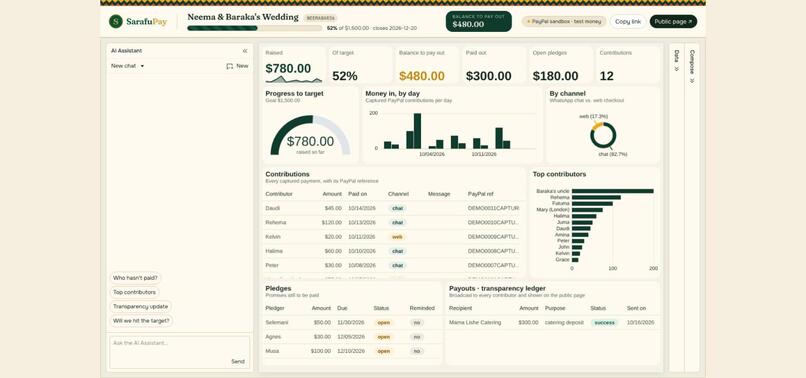Click the Copy link button
The width and height of the screenshot is (806, 378).
tap(628, 22)
